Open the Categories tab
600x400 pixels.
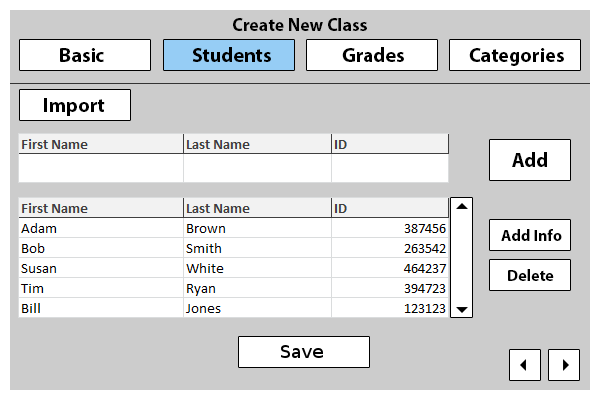515,55
